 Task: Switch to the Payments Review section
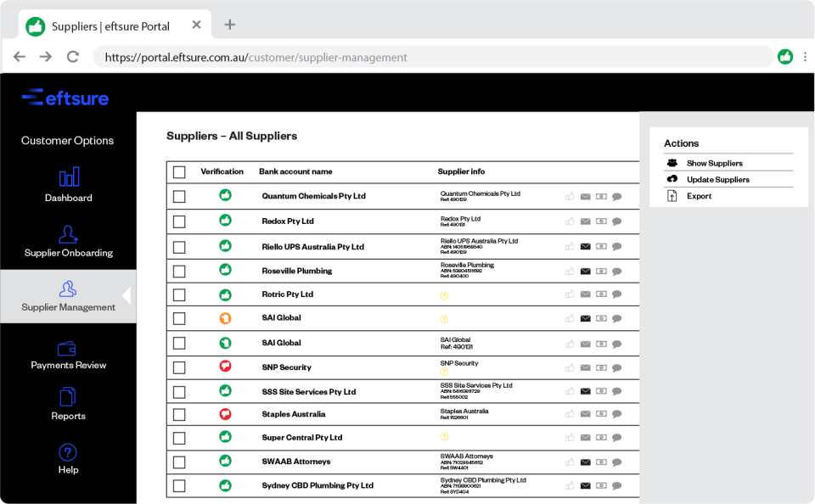tap(68, 355)
